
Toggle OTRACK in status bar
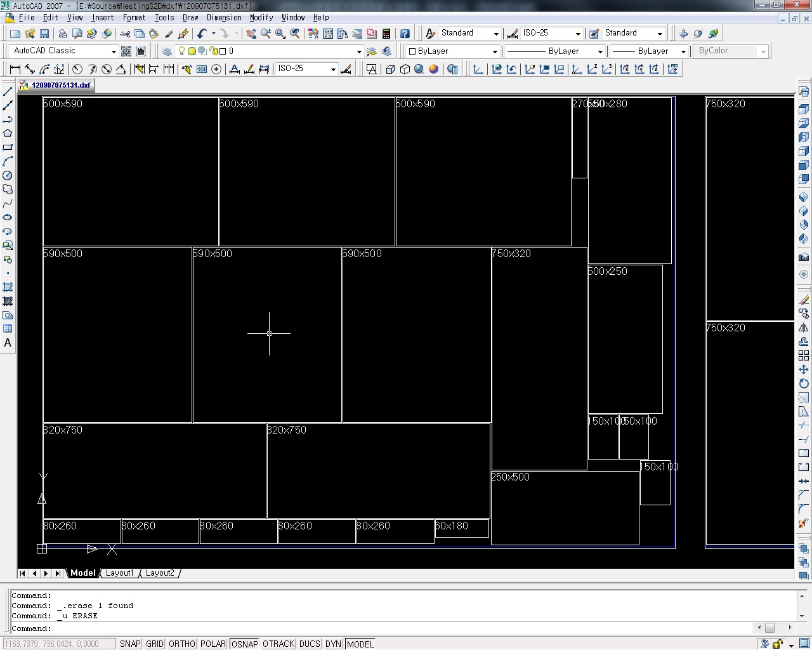pyautogui.click(x=278, y=644)
